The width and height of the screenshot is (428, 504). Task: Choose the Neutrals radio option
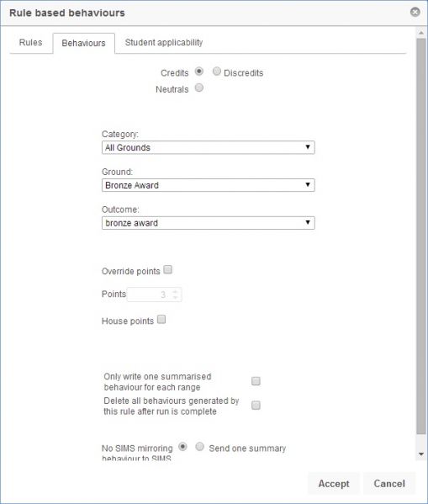click(x=199, y=88)
